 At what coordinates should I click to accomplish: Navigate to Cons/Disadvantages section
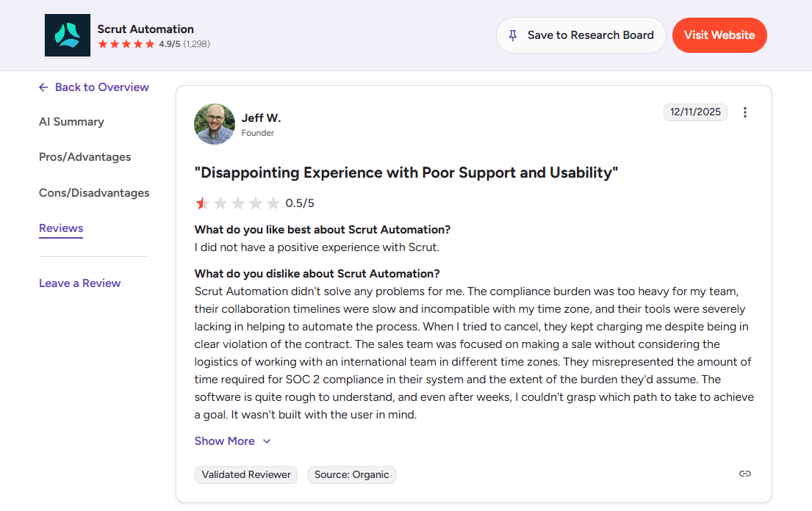click(x=94, y=192)
